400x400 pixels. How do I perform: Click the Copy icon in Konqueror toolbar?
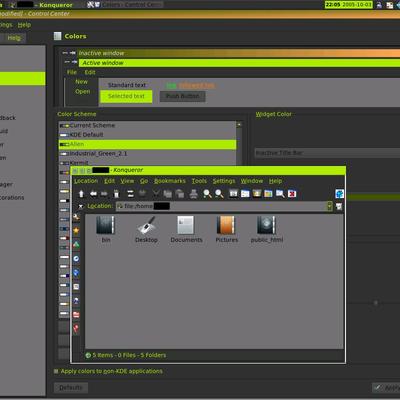pyautogui.click(x=167, y=194)
